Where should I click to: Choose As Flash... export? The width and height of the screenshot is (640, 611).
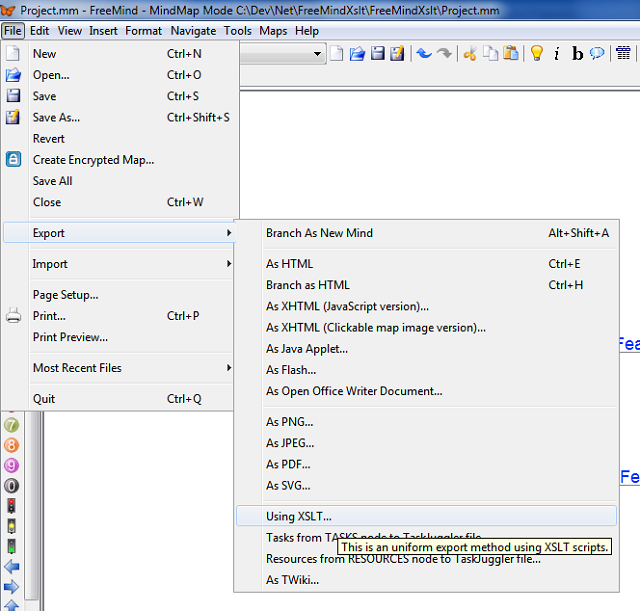pyautogui.click(x=426, y=370)
